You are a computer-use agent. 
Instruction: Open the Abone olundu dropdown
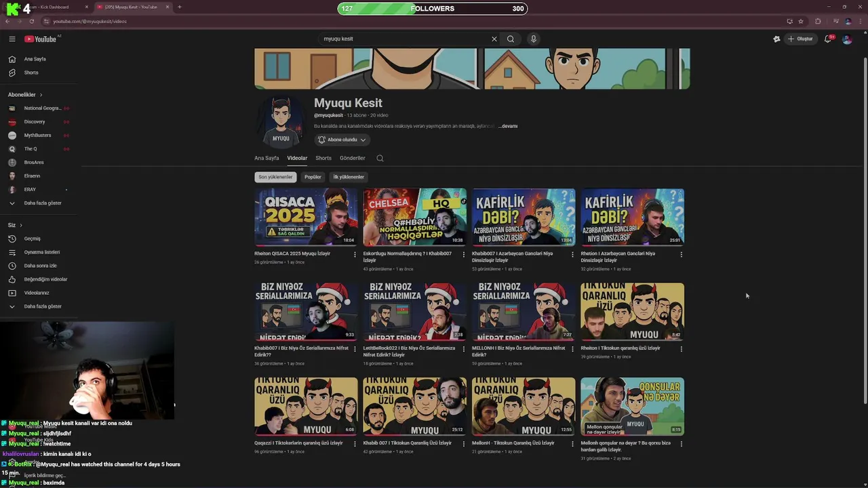click(x=342, y=140)
